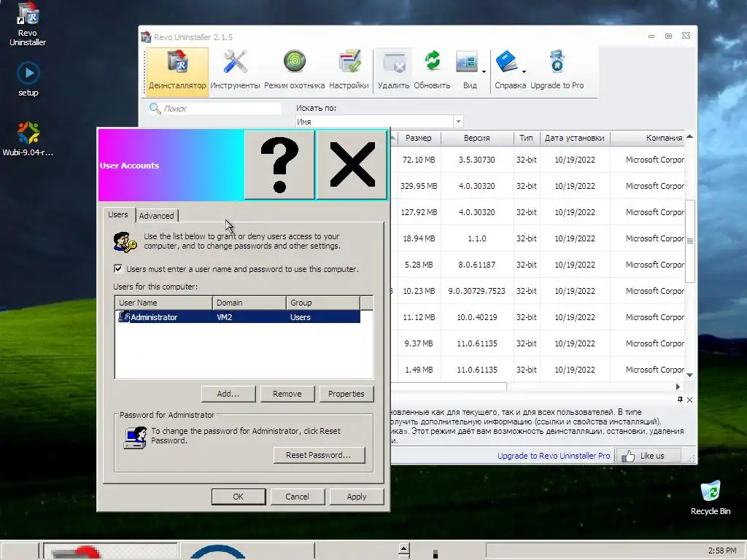This screenshot has height=560, width=747.
Task: Sort by the Размер column header
Action: point(418,138)
